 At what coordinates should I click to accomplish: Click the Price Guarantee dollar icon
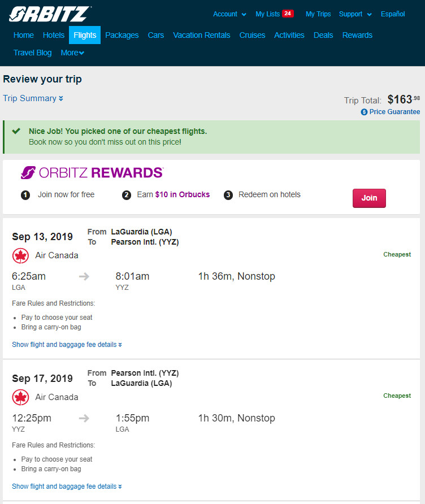point(364,112)
